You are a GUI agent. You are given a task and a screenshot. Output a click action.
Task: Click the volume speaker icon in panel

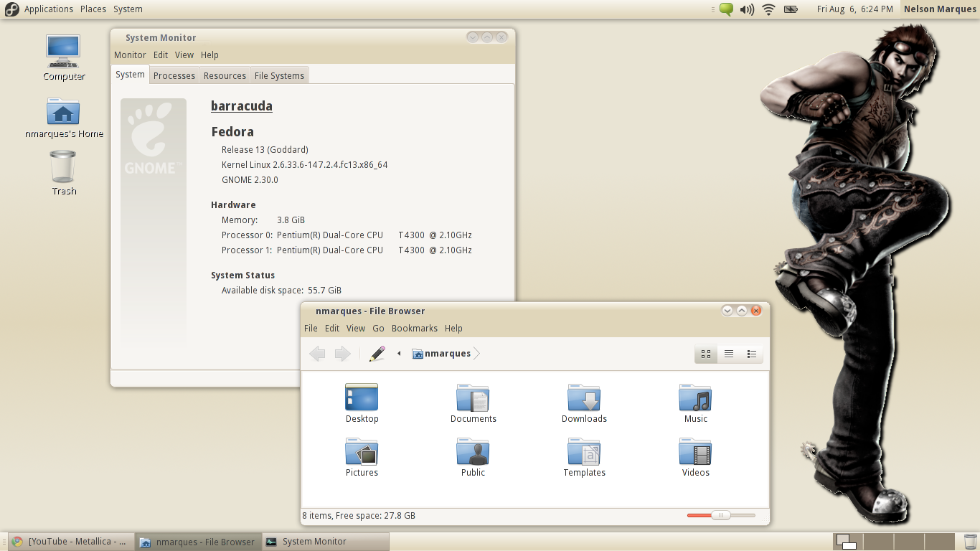point(747,9)
